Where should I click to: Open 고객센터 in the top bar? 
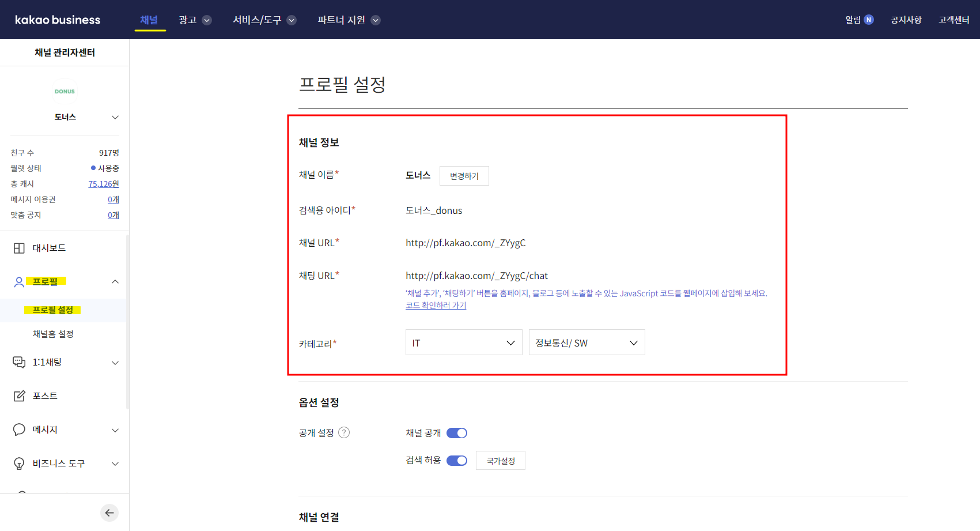[x=954, y=20]
